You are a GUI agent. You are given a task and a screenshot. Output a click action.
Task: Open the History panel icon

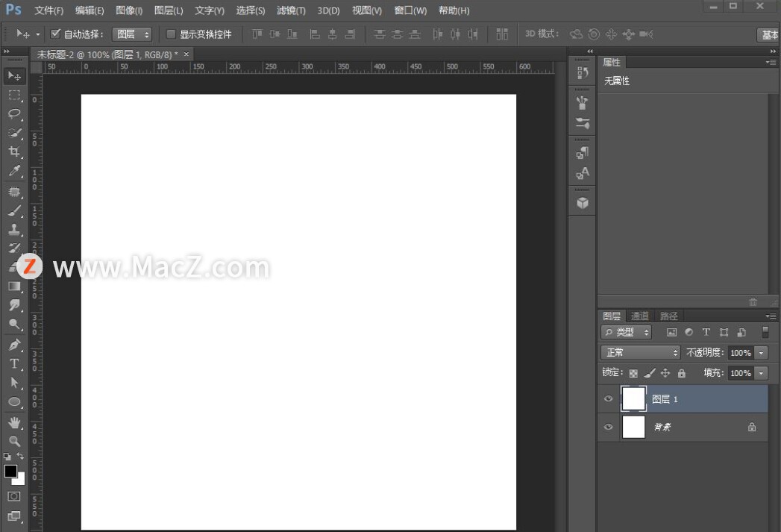point(583,72)
